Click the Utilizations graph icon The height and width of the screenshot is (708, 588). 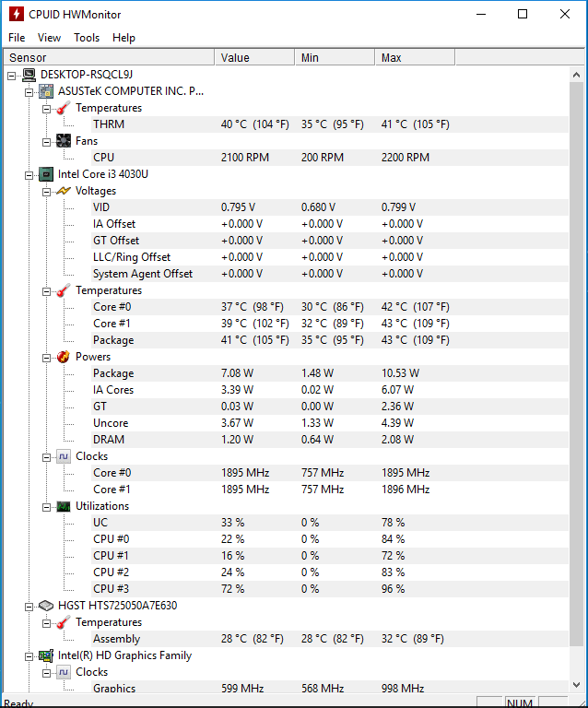(64, 506)
